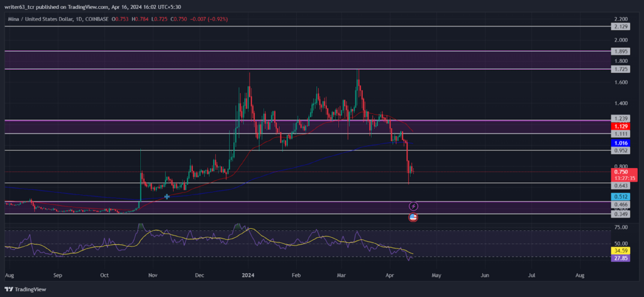Click the 1.725 price level label

[x=619, y=69]
